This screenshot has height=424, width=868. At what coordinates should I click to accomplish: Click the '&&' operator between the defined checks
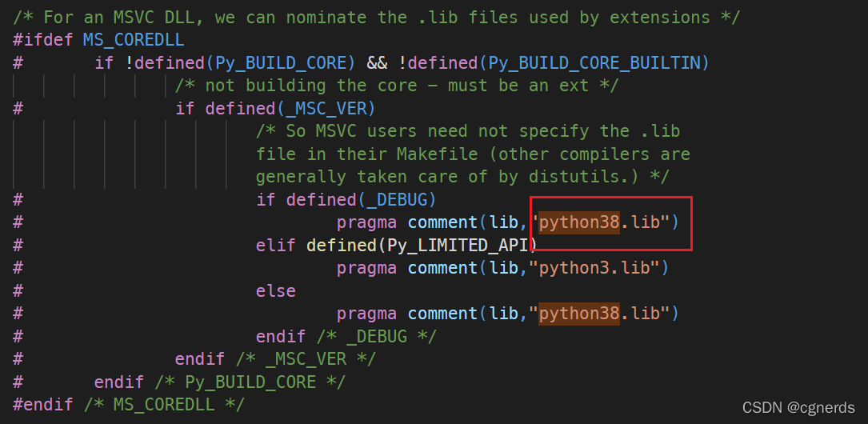(x=376, y=63)
